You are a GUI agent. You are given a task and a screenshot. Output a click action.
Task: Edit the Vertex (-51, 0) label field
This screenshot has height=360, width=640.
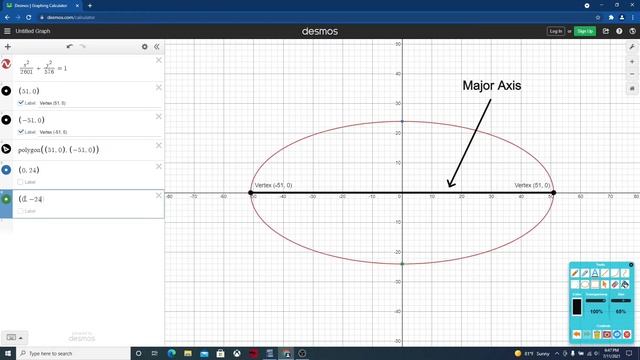point(99,132)
